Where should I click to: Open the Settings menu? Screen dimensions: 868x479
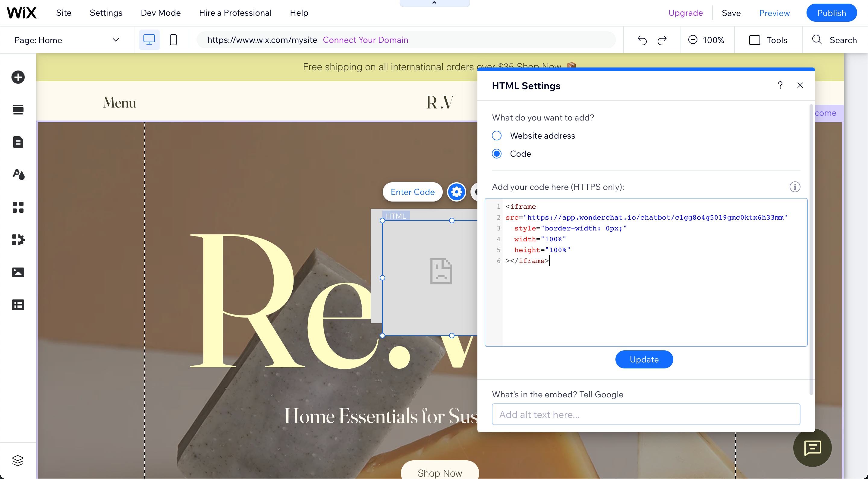[x=106, y=13]
